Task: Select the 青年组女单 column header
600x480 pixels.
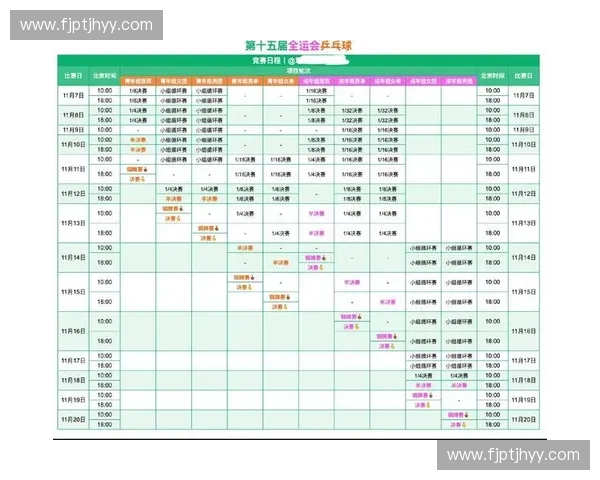Action: (x=280, y=81)
